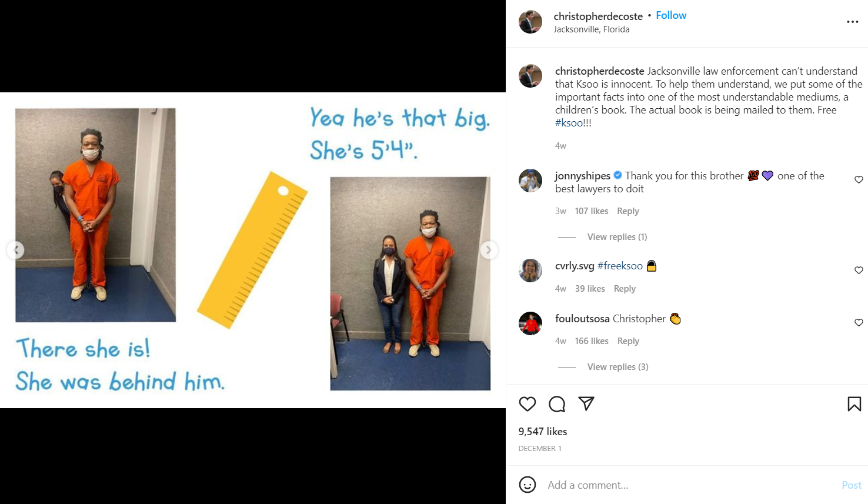This screenshot has width=868, height=504.
Task: Go to next carousel image
Action: pyautogui.click(x=489, y=250)
